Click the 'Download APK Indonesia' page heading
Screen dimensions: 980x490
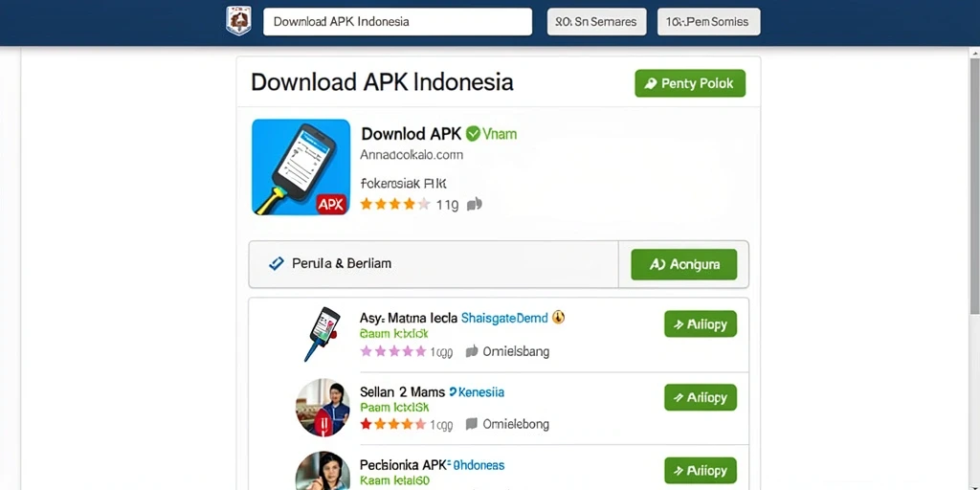click(x=382, y=82)
